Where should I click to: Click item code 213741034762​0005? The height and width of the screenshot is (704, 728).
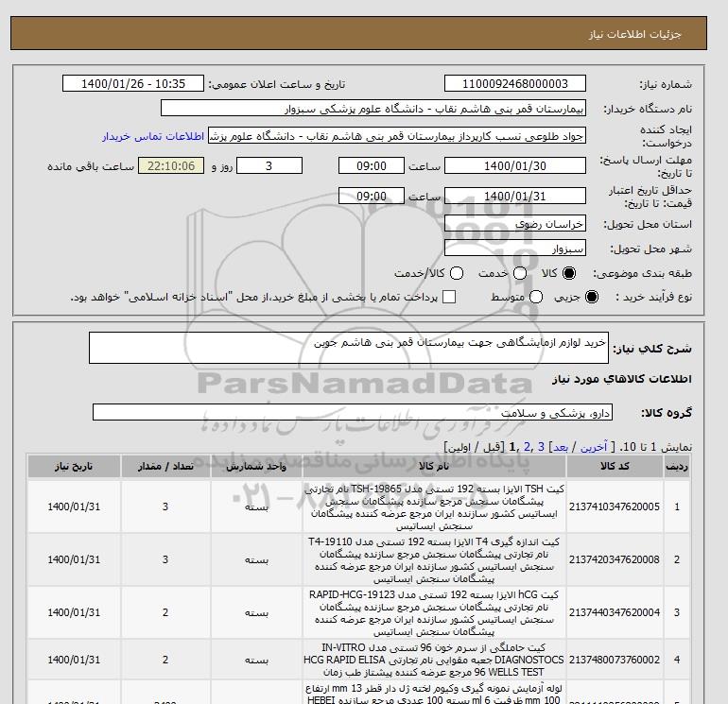click(615, 507)
